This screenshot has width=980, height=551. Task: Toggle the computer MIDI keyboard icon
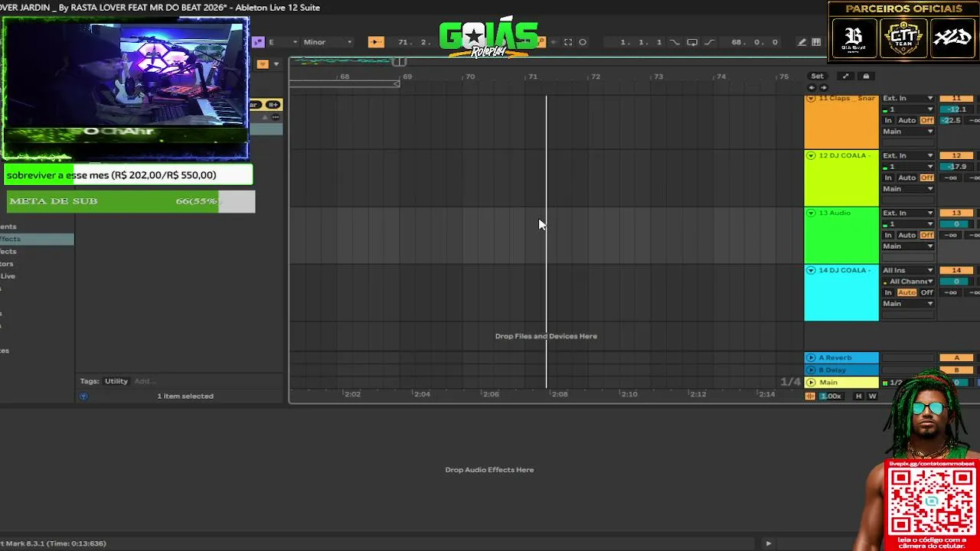coord(816,42)
